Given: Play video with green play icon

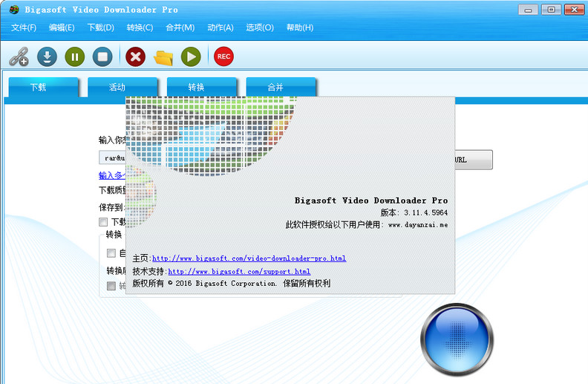Looking at the screenshot, I should click(x=191, y=56).
